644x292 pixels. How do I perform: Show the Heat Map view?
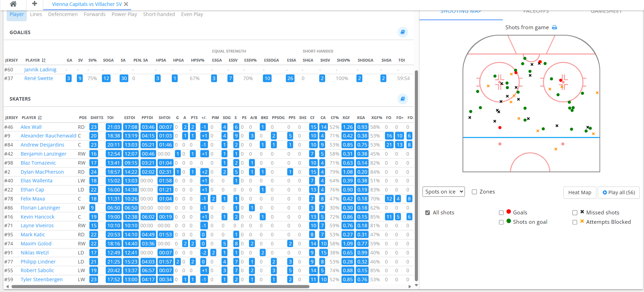580,192
